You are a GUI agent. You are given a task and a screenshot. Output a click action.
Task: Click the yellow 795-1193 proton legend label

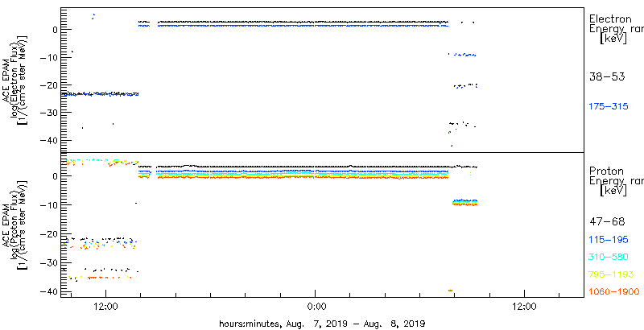pos(612,274)
